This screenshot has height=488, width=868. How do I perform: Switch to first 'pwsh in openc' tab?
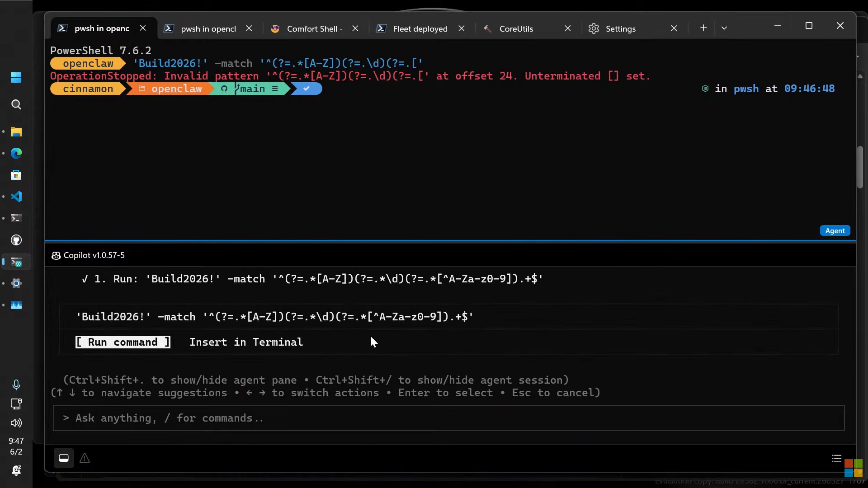(102, 28)
